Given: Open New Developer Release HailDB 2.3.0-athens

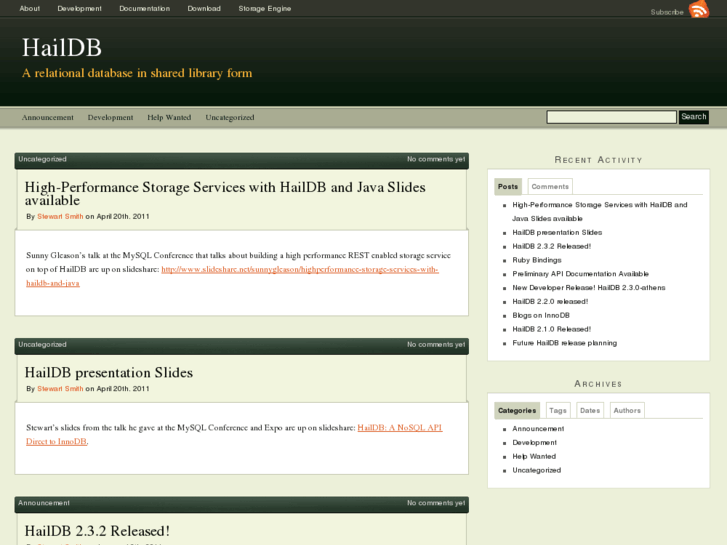Looking at the screenshot, I should click(589, 288).
